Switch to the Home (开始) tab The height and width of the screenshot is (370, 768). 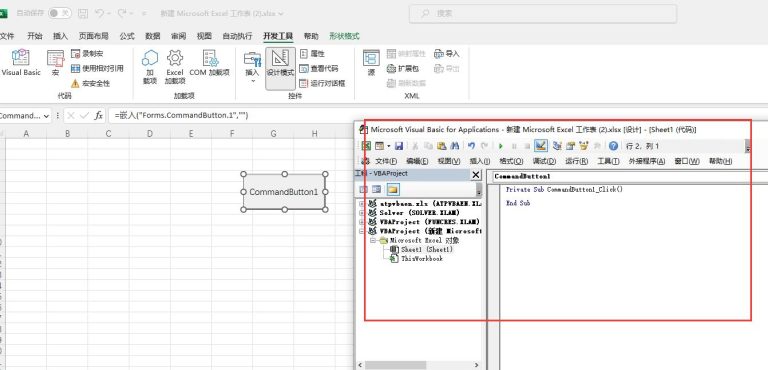[x=35, y=36]
